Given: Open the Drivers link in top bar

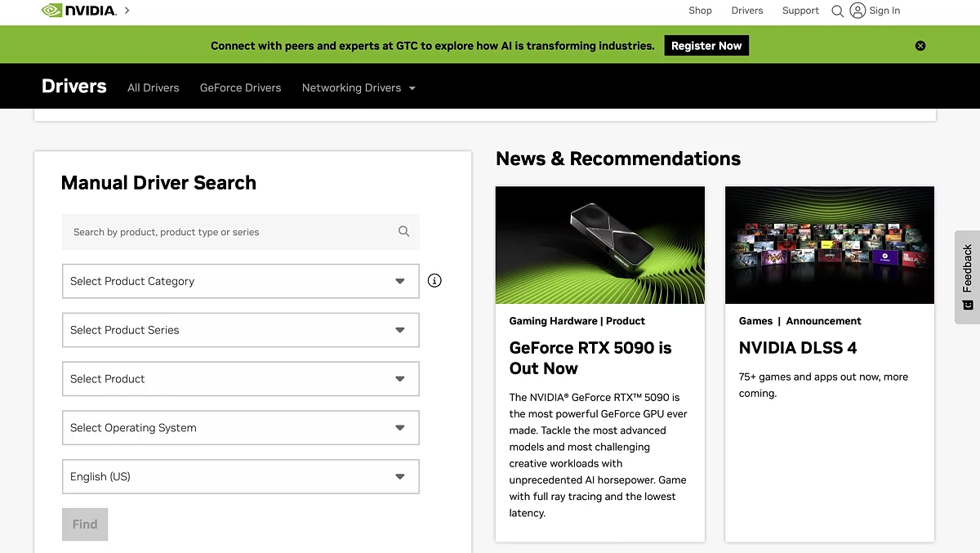Looking at the screenshot, I should click(x=747, y=11).
